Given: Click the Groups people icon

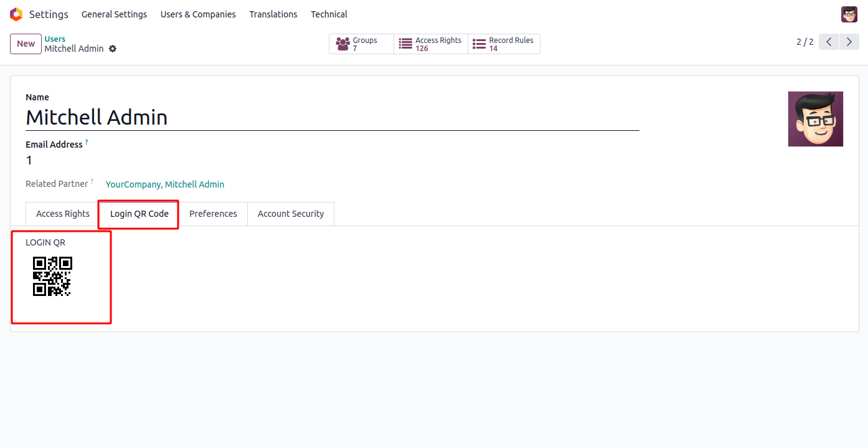Looking at the screenshot, I should pyautogui.click(x=342, y=44).
